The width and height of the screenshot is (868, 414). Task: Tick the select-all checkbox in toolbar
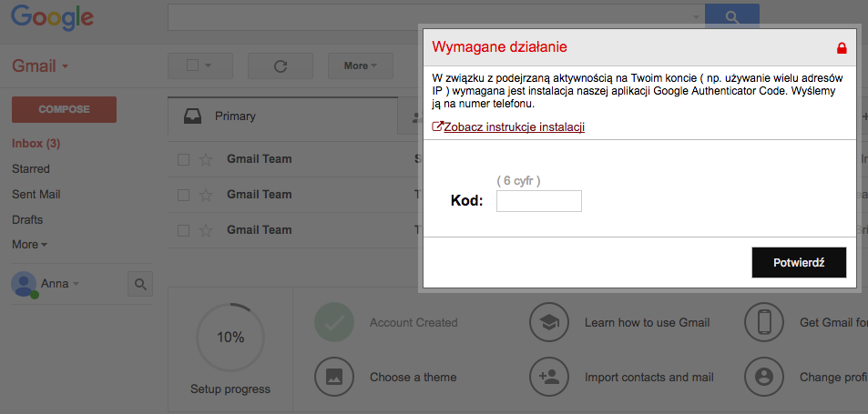click(x=193, y=66)
